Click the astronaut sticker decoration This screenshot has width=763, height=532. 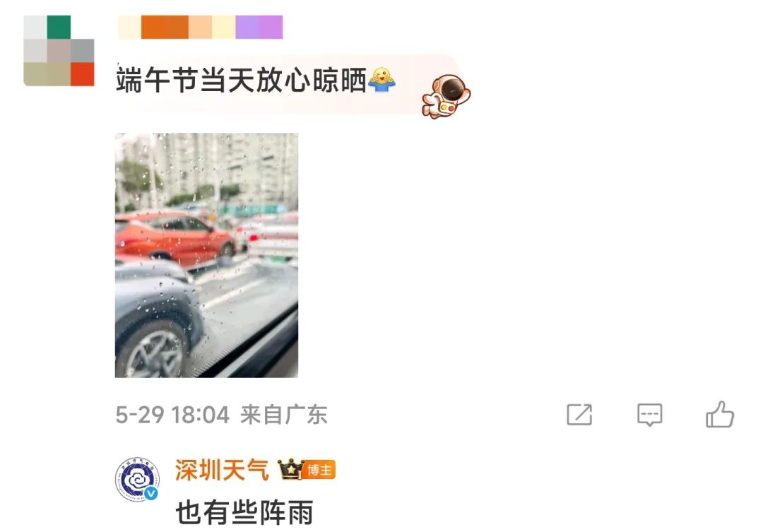pyautogui.click(x=446, y=96)
